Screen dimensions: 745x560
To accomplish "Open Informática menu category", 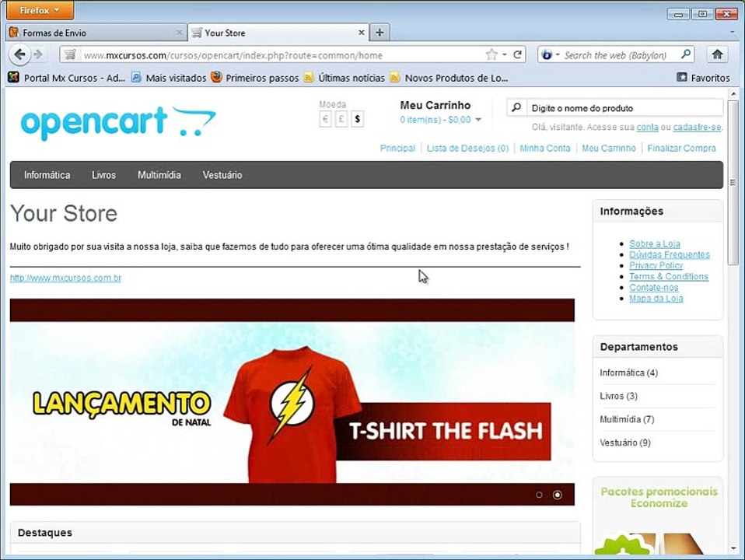I will tap(47, 175).
